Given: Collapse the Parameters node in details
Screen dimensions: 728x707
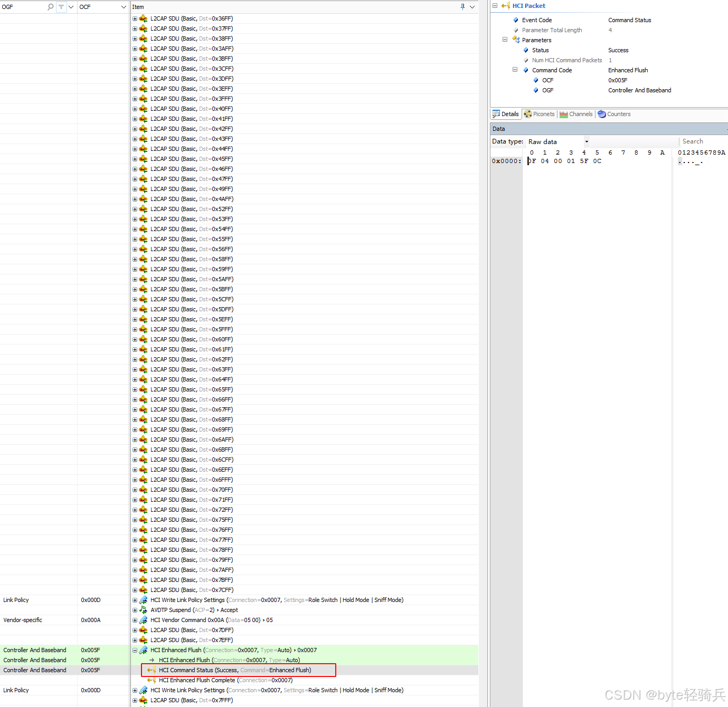Looking at the screenshot, I should coord(505,40).
